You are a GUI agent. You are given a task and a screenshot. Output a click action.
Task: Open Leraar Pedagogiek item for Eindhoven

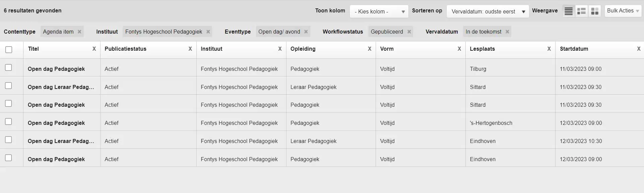pos(61,141)
